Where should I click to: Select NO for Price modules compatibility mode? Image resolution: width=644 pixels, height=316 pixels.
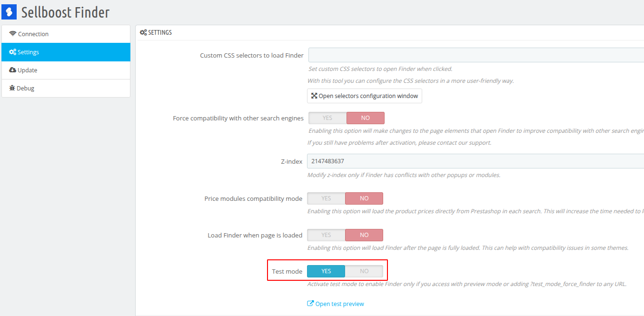tap(364, 198)
